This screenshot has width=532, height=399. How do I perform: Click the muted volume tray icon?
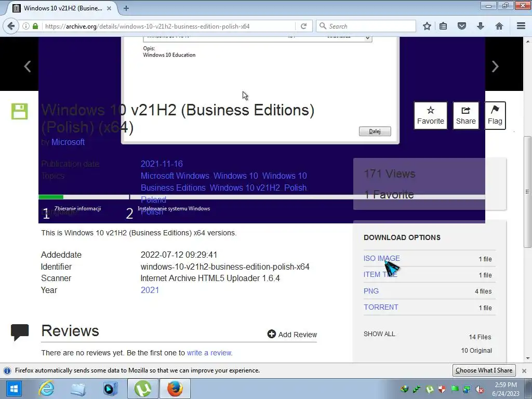pos(480,390)
